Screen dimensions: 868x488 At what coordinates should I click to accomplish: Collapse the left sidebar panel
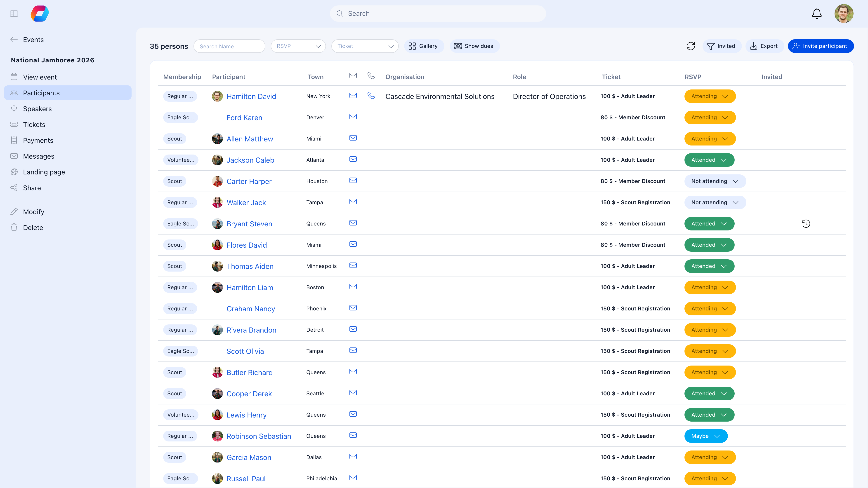(x=14, y=14)
